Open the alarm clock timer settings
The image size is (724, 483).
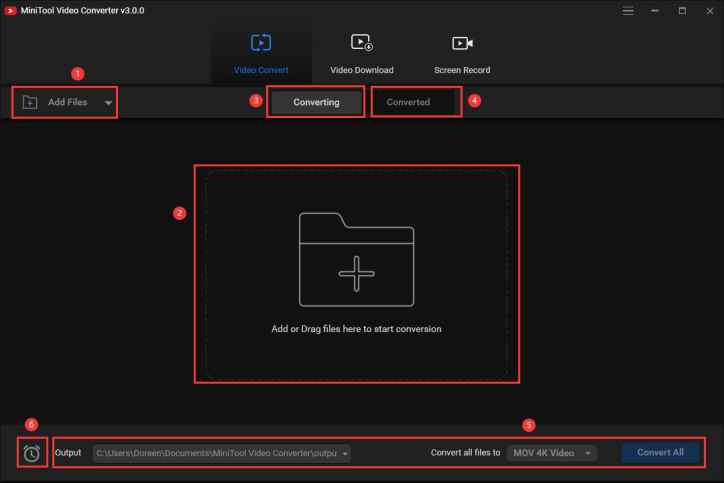coord(32,453)
